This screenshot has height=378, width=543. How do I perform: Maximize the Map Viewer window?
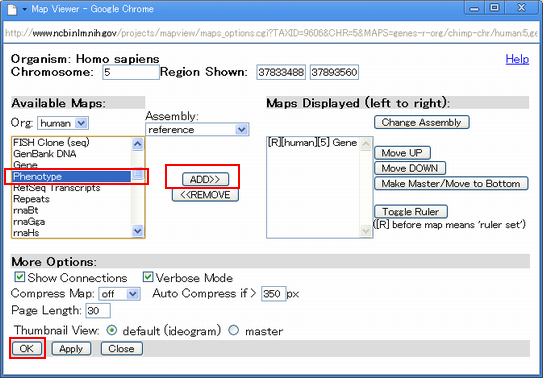[495, 8]
